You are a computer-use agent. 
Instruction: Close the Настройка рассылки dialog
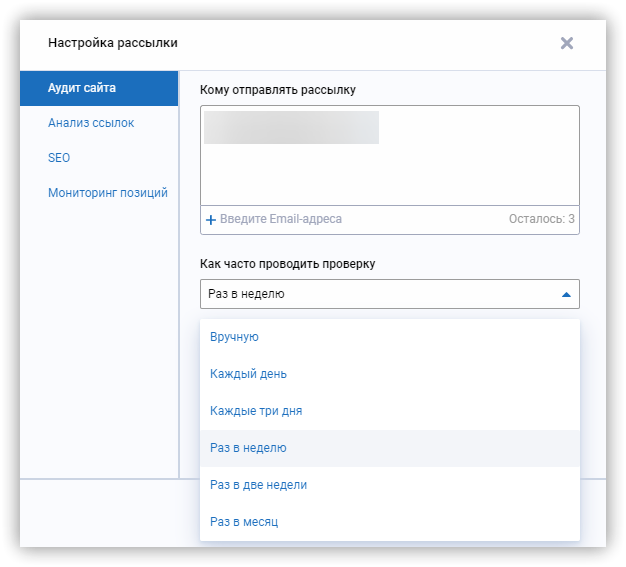pyautogui.click(x=567, y=43)
